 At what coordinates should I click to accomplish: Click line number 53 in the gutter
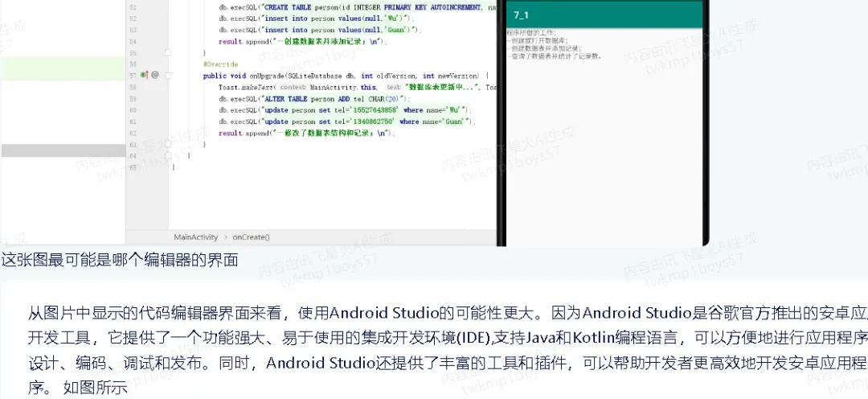(133, 30)
